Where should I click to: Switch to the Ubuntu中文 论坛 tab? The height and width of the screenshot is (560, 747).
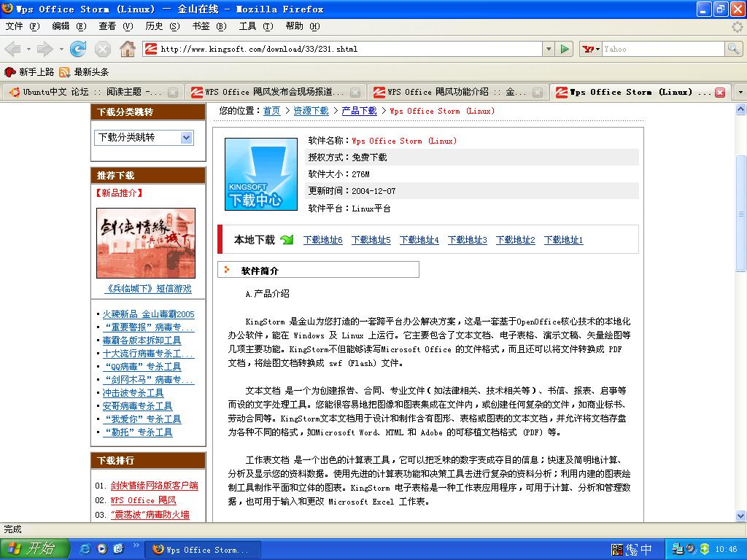[x=92, y=92]
